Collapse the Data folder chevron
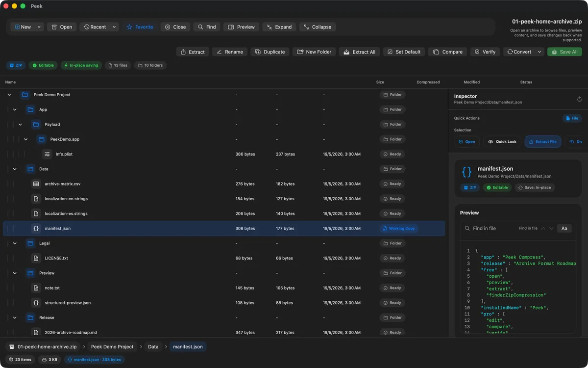Viewport: 588px width, 368px height. (x=15, y=169)
